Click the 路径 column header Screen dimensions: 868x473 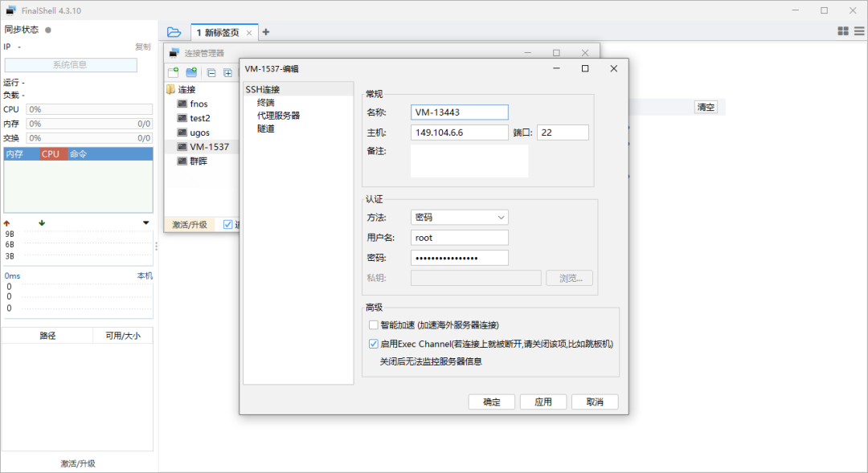coord(47,335)
